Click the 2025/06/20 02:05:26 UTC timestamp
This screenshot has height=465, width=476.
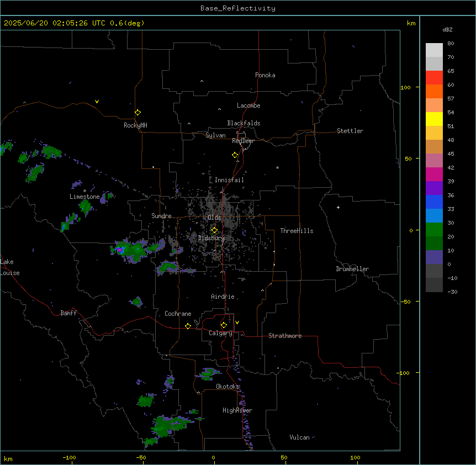tap(55, 23)
